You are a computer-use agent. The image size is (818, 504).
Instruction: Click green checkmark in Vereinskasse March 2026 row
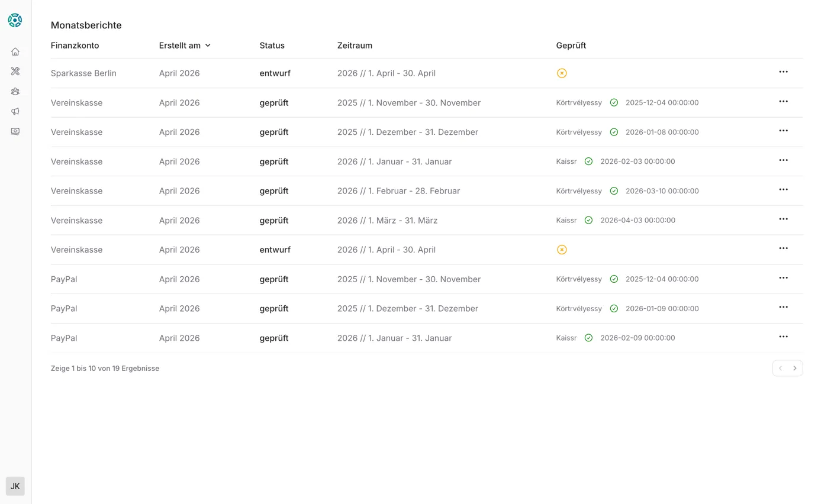click(x=588, y=220)
